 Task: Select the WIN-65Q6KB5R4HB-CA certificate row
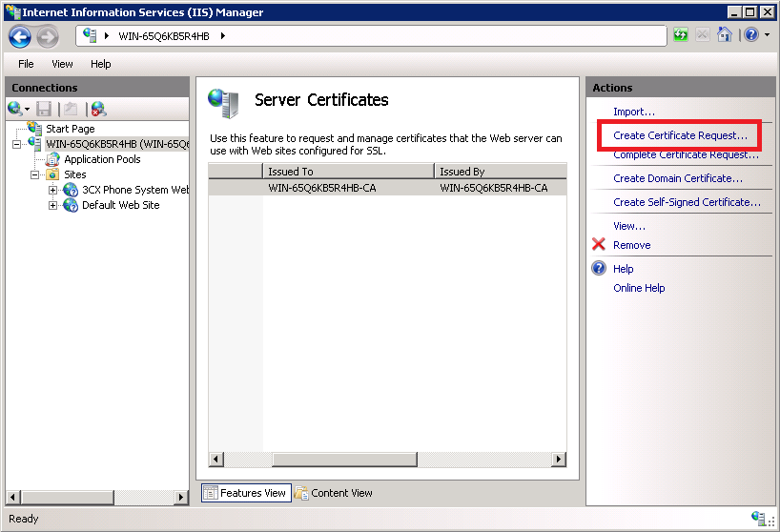click(x=387, y=188)
